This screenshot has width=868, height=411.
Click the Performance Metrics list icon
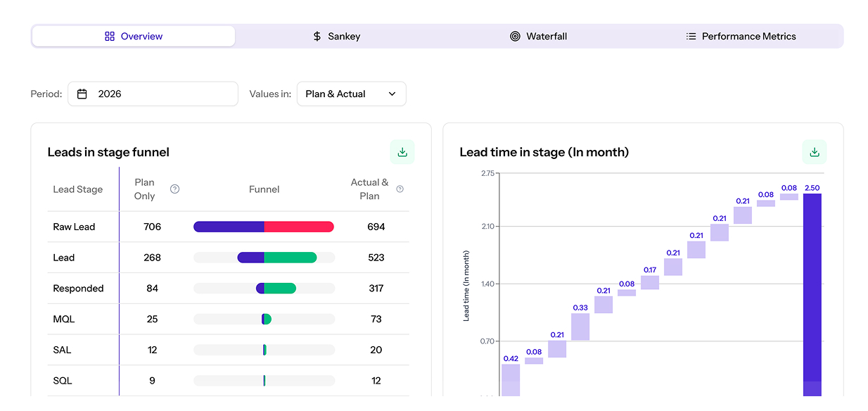coord(691,37)
